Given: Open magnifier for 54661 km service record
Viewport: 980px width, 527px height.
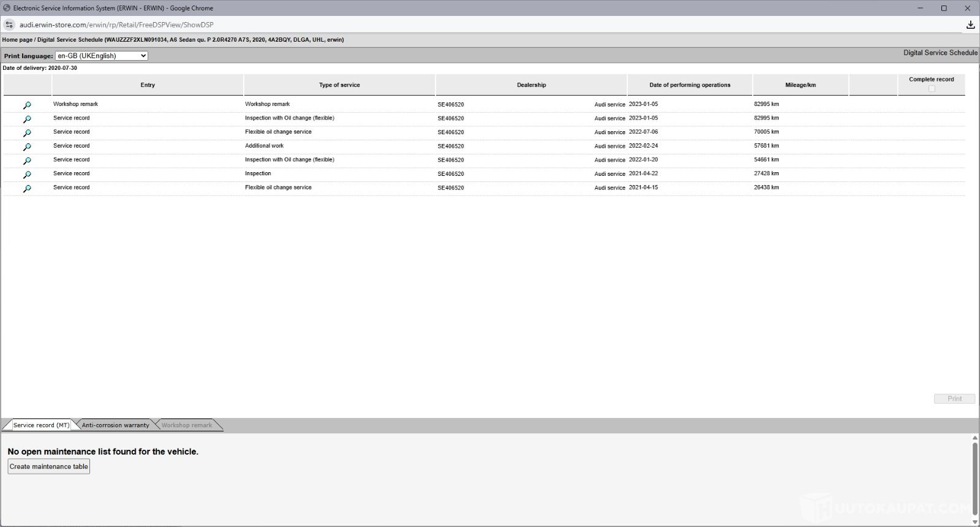Looking at the screenshot, I should pyautogui.click(x=27, y=161).
